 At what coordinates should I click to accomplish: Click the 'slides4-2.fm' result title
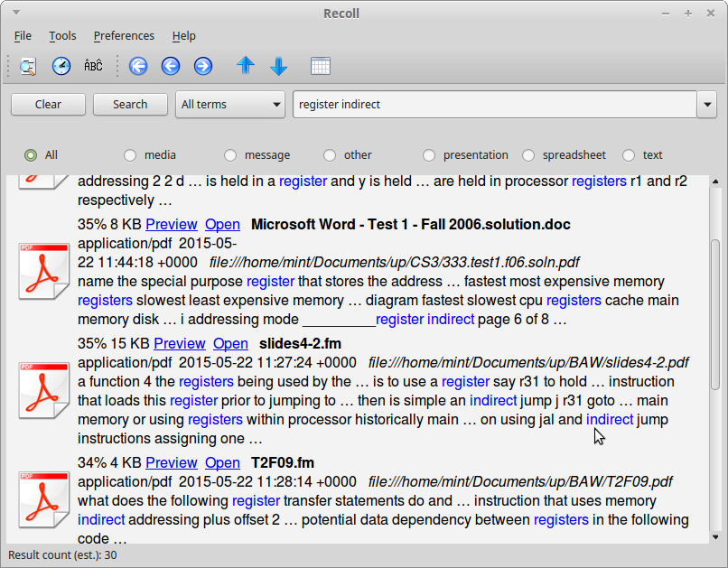(x=301, y=344)
